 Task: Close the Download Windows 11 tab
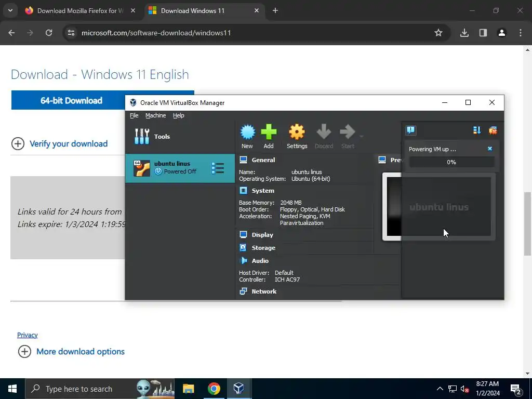coord(257,11)
